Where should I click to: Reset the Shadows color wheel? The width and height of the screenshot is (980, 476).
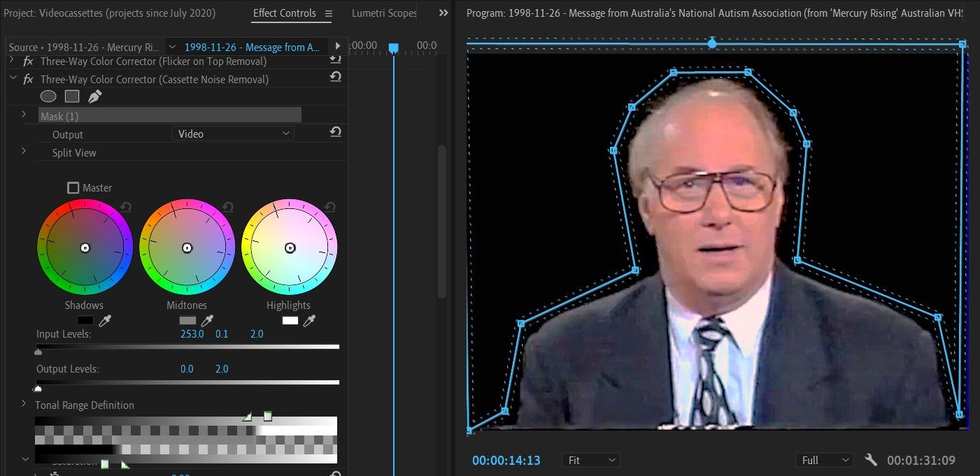click(x=126, y=207)
